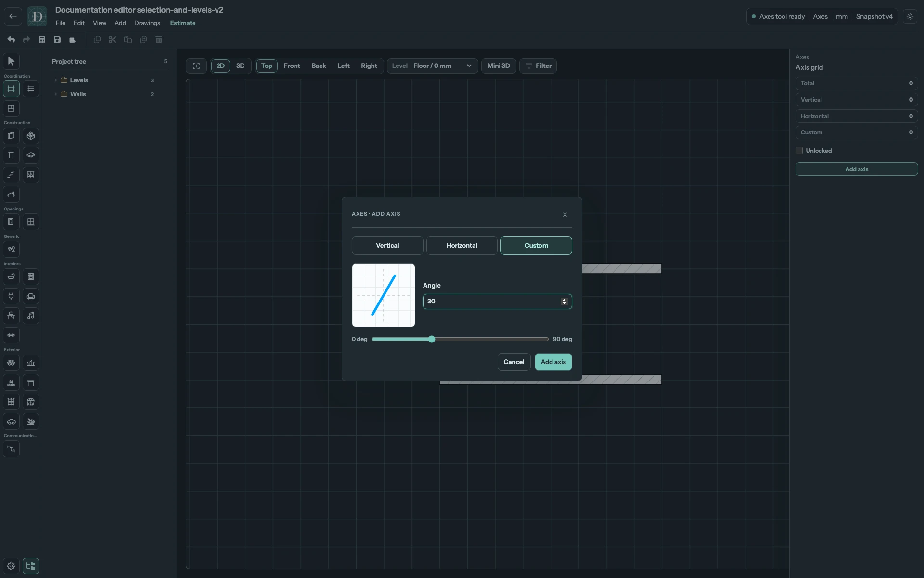This screenshot has height=578, width=924.
Task: Confirm with dialog's Add axis button
Action: click(x=553, y=362)
